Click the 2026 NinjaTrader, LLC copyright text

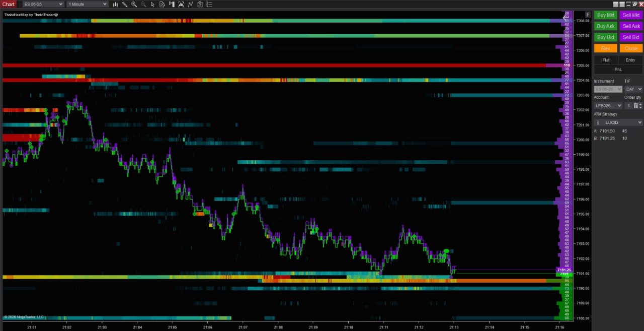(x=24, y=317)
